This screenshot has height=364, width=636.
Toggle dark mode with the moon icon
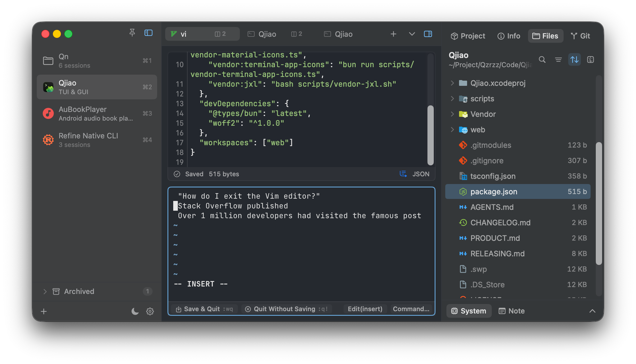135,311
